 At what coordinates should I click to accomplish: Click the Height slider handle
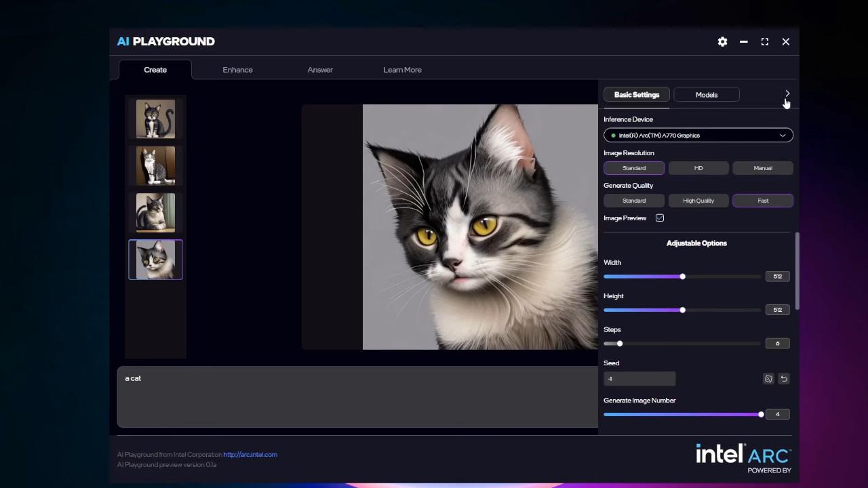click(682, 310)
